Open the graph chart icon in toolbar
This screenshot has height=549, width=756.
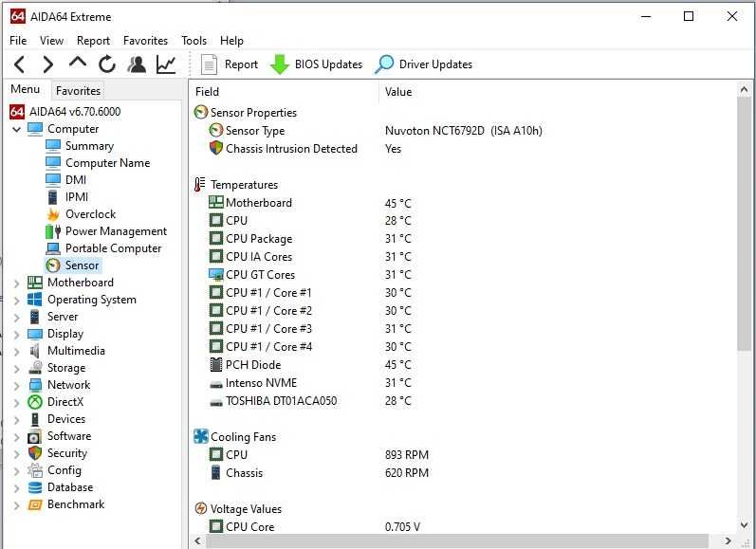click(x=166, y=64)
